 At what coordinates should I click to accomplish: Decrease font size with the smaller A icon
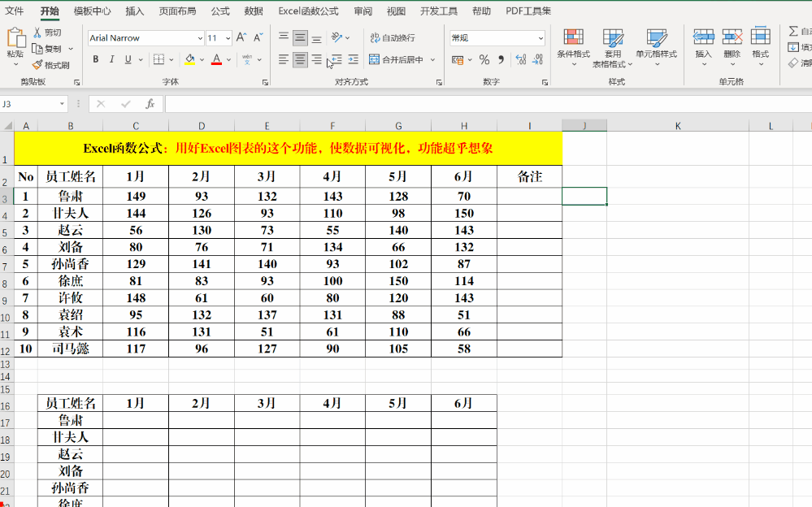pos(258,37)
